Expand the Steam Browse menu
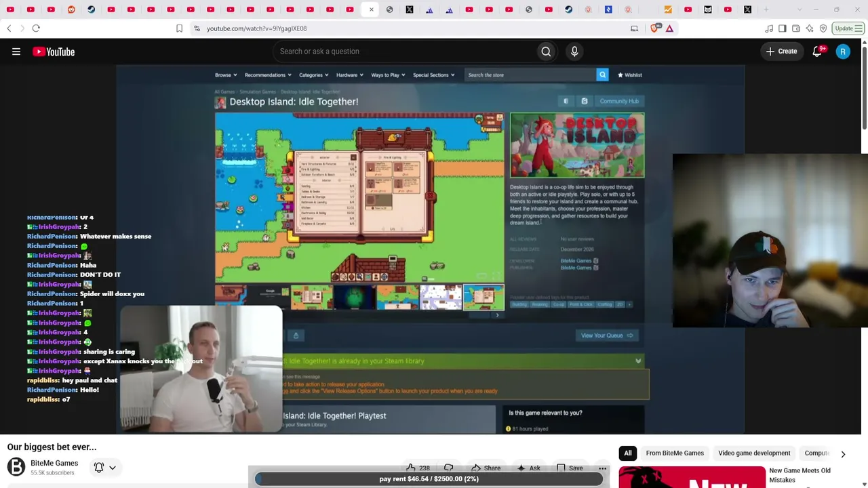This screenshot has width=868, height=488. (x=225, y=75)
